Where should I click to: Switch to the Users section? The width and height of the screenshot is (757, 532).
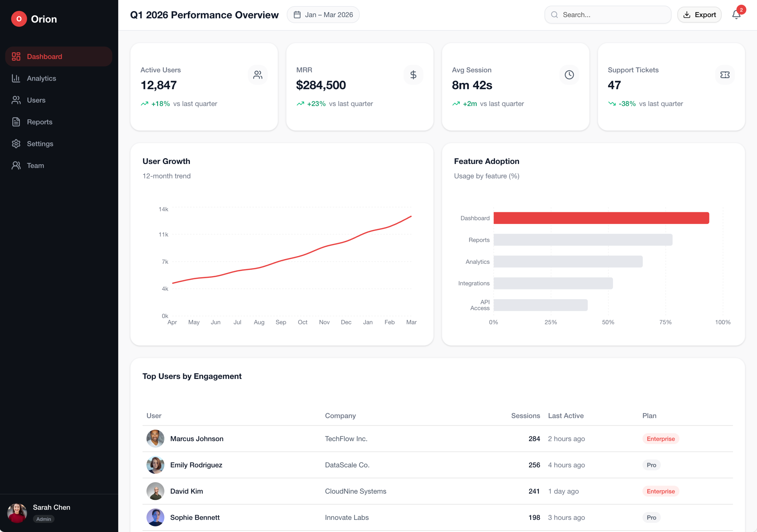pos(36,100)
